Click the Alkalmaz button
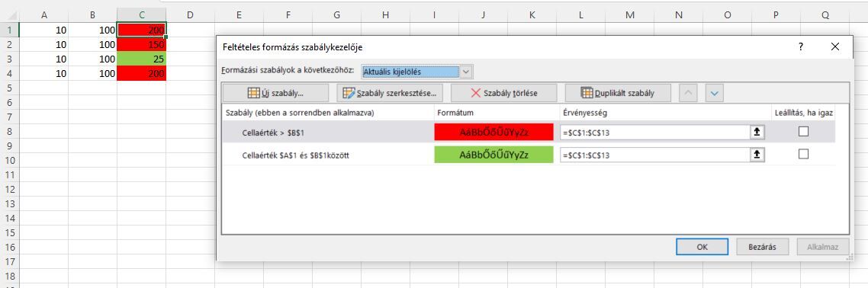This screenshot has height=288, width=868. click(822, 247)
